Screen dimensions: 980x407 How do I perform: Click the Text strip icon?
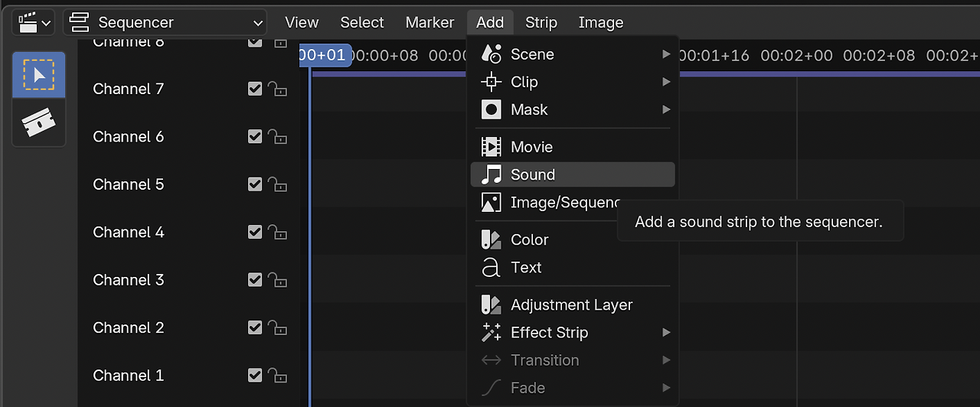point(491,268)
